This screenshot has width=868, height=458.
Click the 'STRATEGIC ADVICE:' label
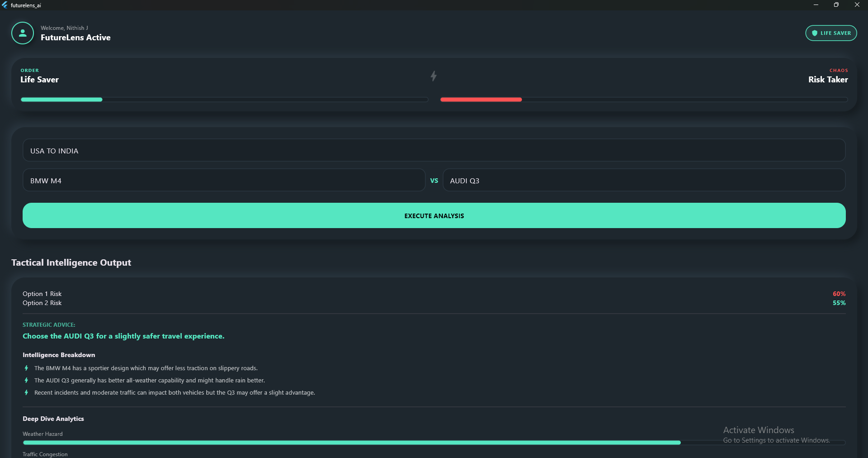[49, 324]
